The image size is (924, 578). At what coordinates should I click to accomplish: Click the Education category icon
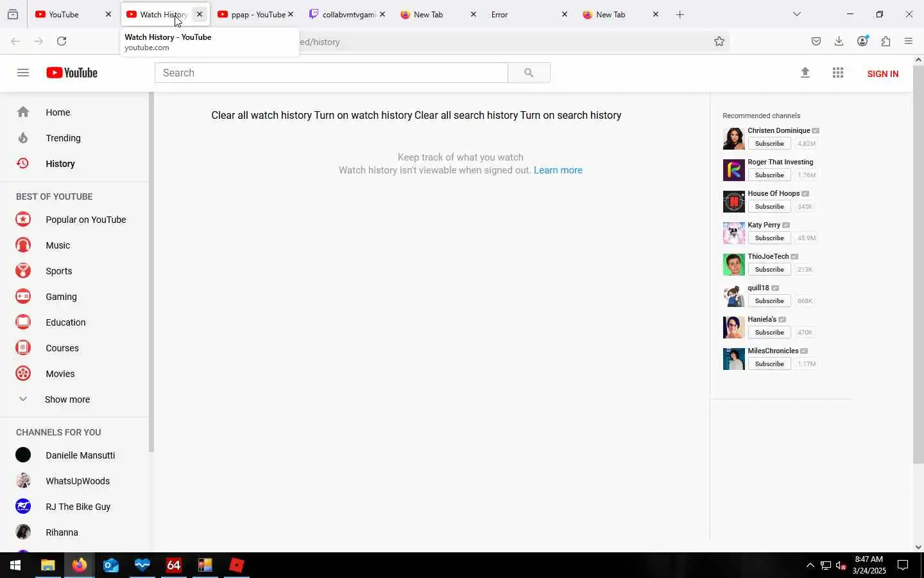click(x=23, y=322)
